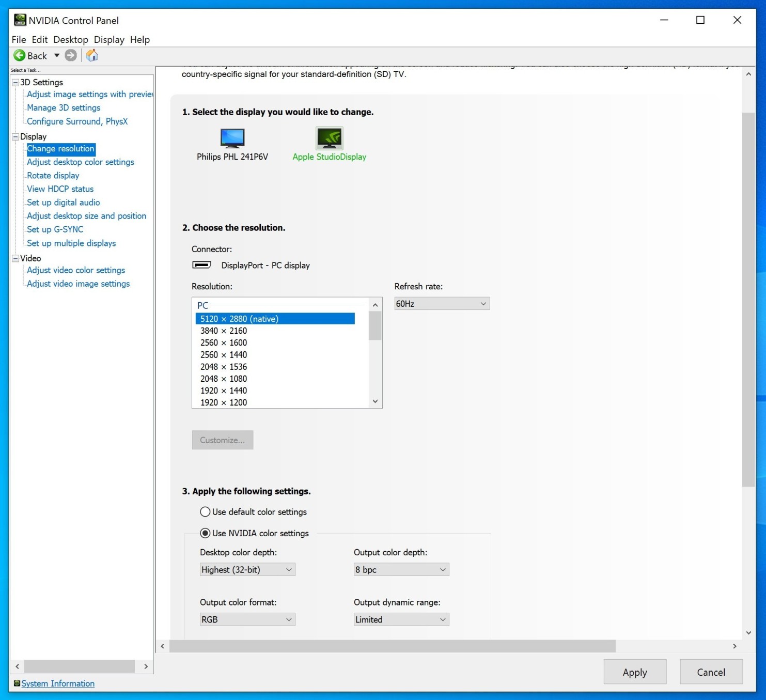Select Change resolution in tree
Viewport: 766px width, 700px height.
click(x=61, y=149)
